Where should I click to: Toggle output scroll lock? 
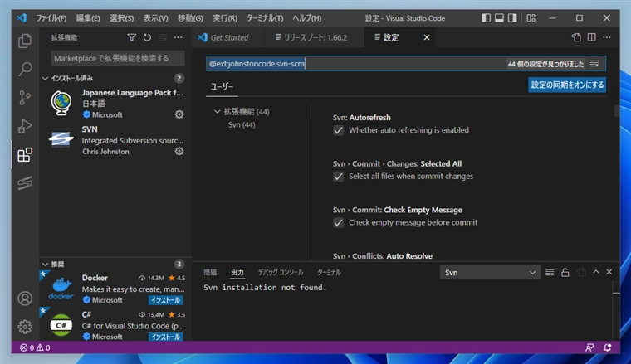(565, 273)
